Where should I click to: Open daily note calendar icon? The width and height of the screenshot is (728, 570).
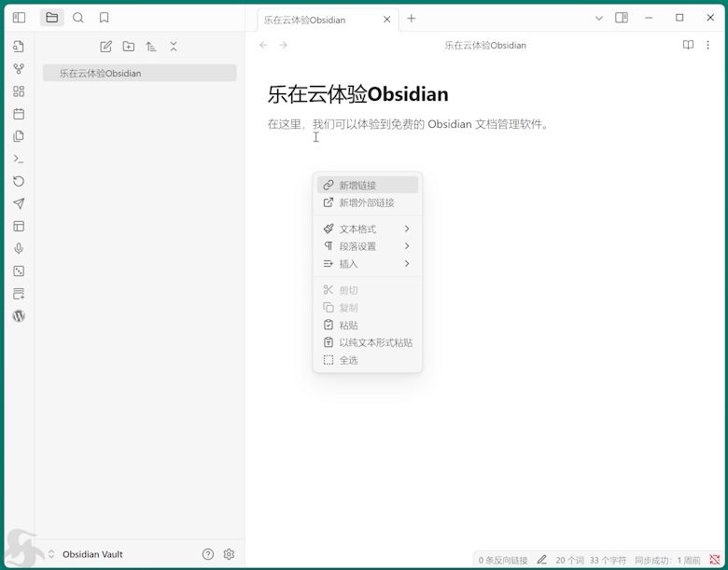(x=19, y=114)
